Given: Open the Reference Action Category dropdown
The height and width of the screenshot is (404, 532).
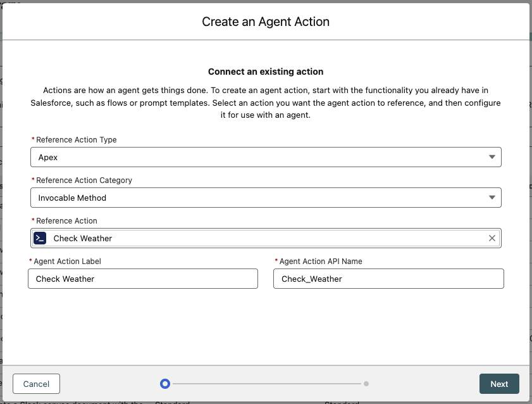Looking at the screenshot, I should pyautogui.click(x=266, y=198).
